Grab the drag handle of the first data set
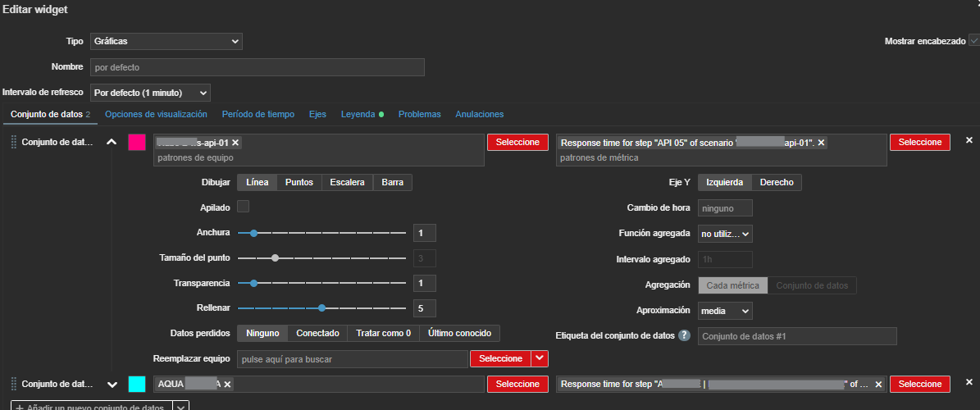 click(13, 143)
